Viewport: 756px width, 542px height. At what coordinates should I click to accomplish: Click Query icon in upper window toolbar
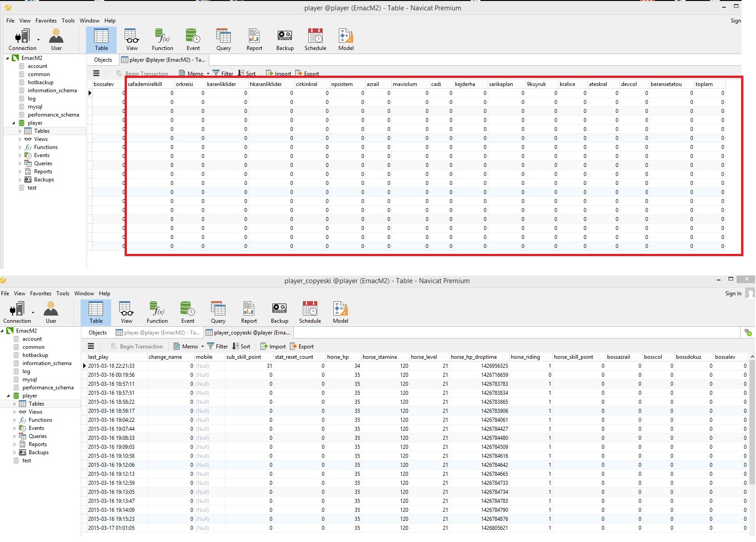tap(224, 40)
